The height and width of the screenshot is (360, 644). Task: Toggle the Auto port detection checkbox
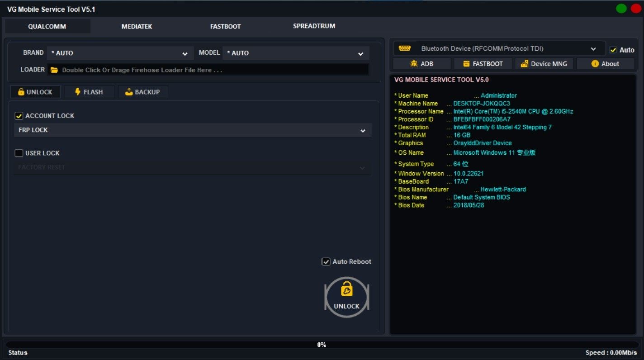click(613, 50)
